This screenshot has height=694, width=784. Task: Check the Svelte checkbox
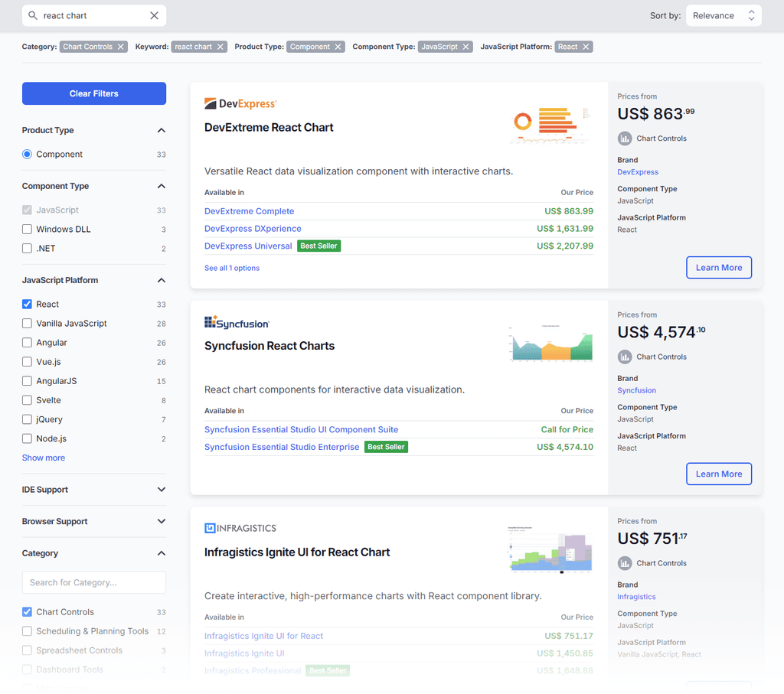point(27,400)
